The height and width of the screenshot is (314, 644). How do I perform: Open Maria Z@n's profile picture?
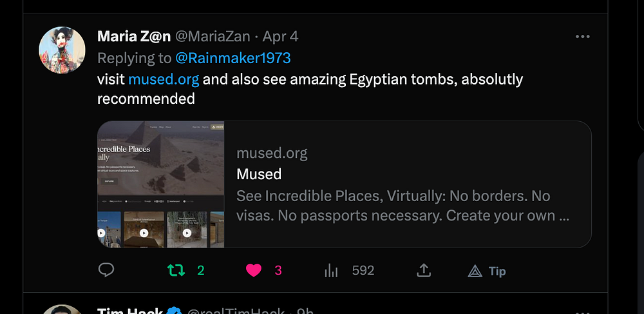[62, 50]
